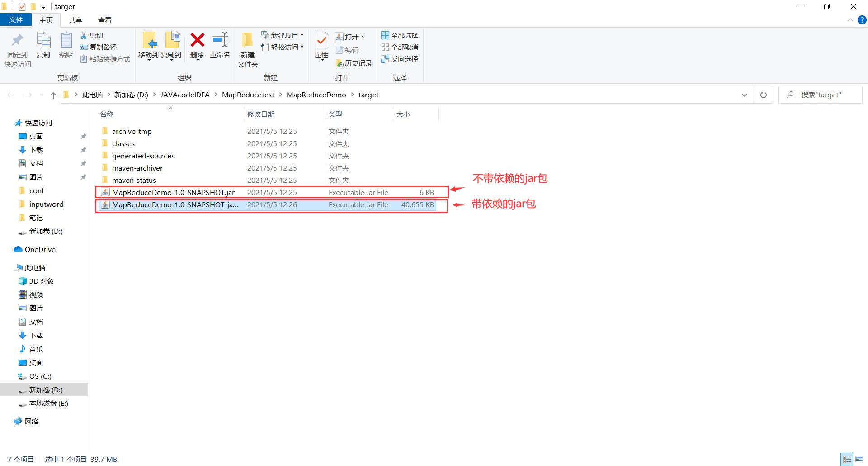Open the address bar history dropdown
This screenshot has width=868, height=466.
click(x=745, y=95)
